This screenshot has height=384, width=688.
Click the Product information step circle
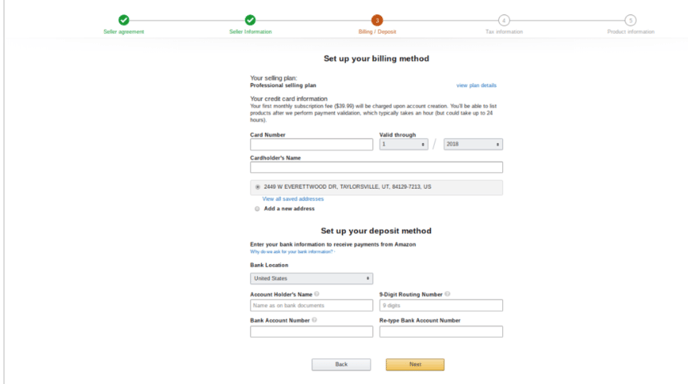(x=631, y=20)
